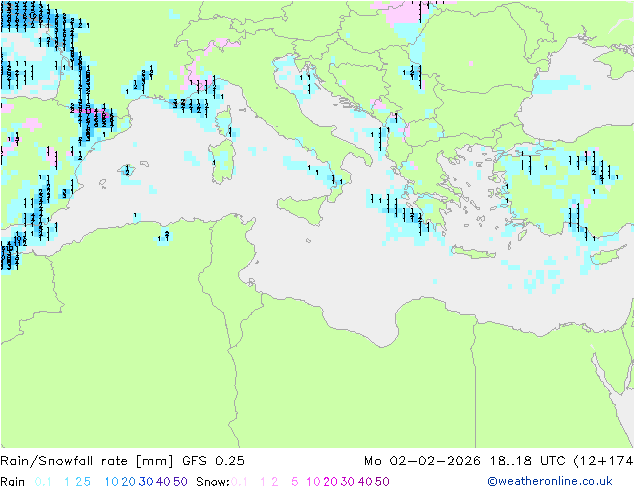Select the Rain 40 legend value
This screenshot has height=490, width=634.
tap(163, 482)
